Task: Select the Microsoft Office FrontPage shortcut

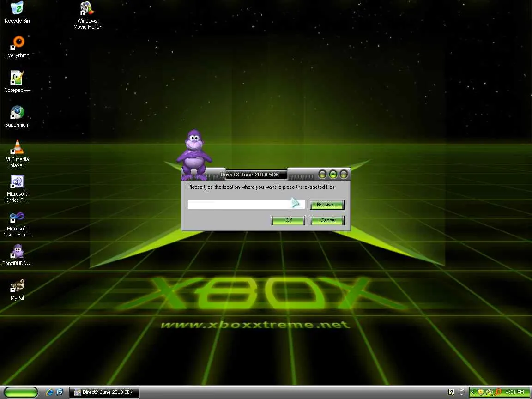Action: tap(17, 188)
